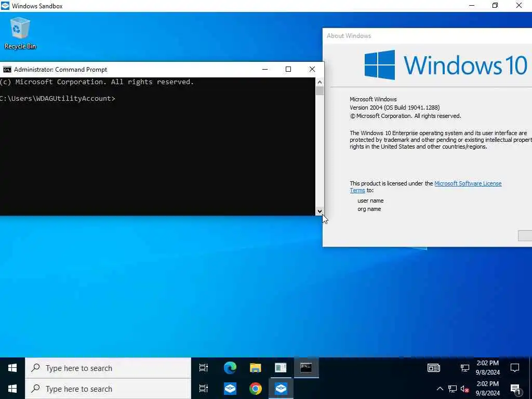Minimize the Command Prompt window
This screenshot has width=532, height=399.
click(x=265, y=69)
